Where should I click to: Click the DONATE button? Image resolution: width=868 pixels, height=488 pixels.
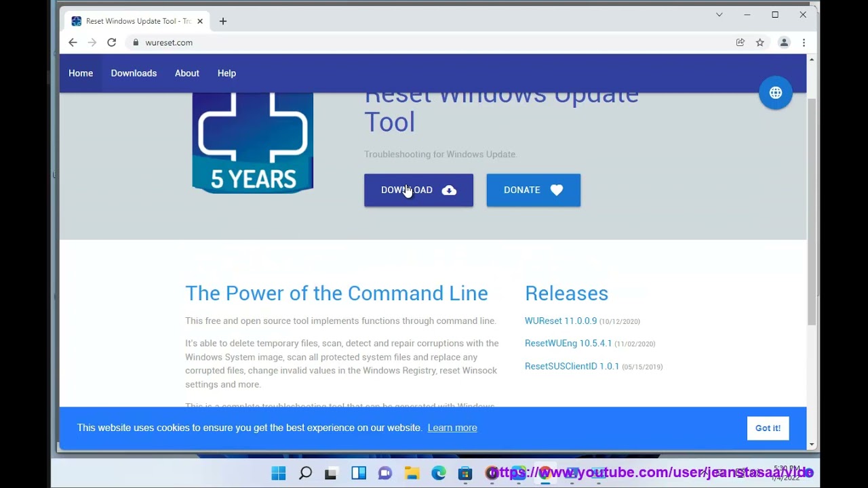tap(534, 190)
